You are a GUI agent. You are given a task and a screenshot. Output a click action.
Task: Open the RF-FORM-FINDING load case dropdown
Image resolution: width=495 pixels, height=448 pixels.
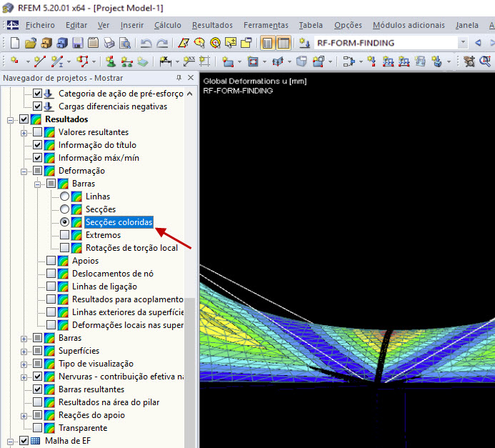click(x=463, y=43)
